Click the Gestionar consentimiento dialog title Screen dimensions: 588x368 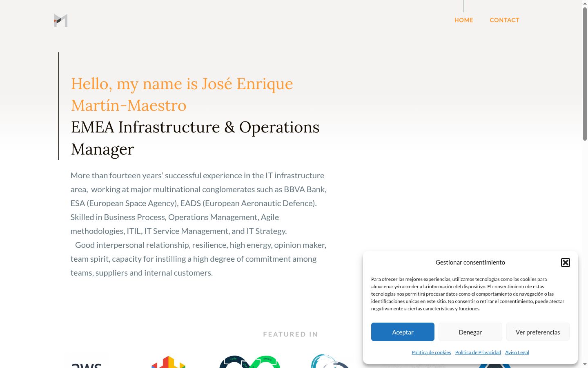tap(470, 263)
